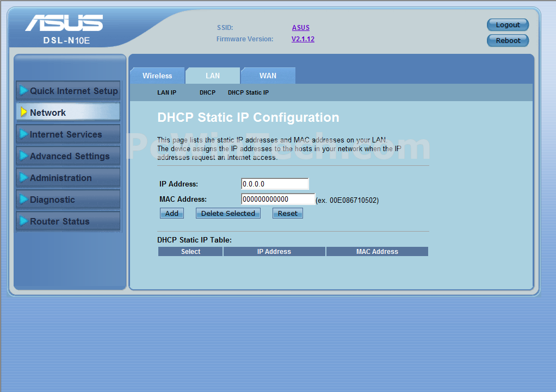
Task: Click the example MAC 00E086710502 text
Action: click(x=347, y=200)
